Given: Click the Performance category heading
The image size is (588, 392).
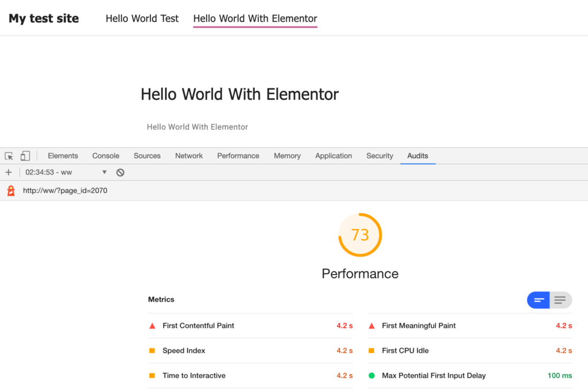Looking at the screenshot, I should (x=360, y=274).
